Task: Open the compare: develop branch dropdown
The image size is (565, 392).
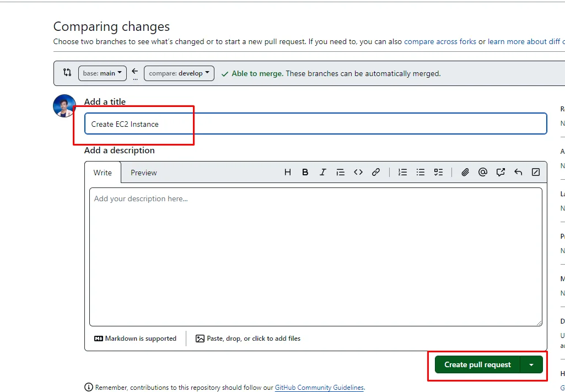Action: (179, 73)
